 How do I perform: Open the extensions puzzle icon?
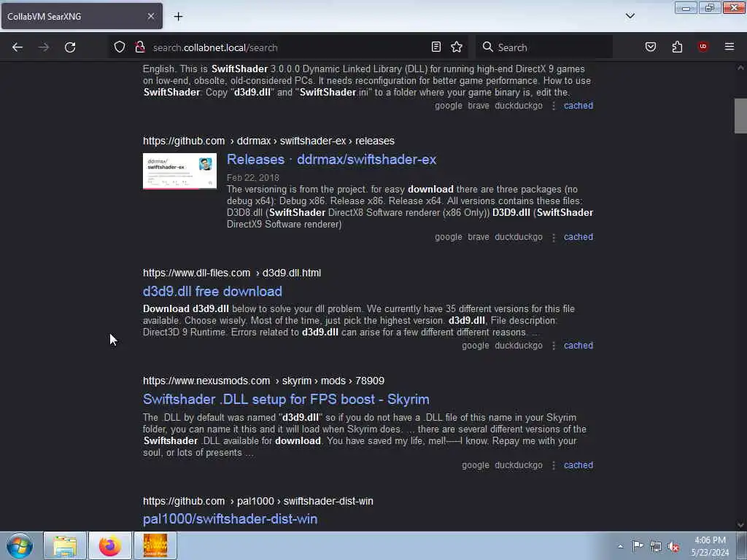(x=677, y=47)
